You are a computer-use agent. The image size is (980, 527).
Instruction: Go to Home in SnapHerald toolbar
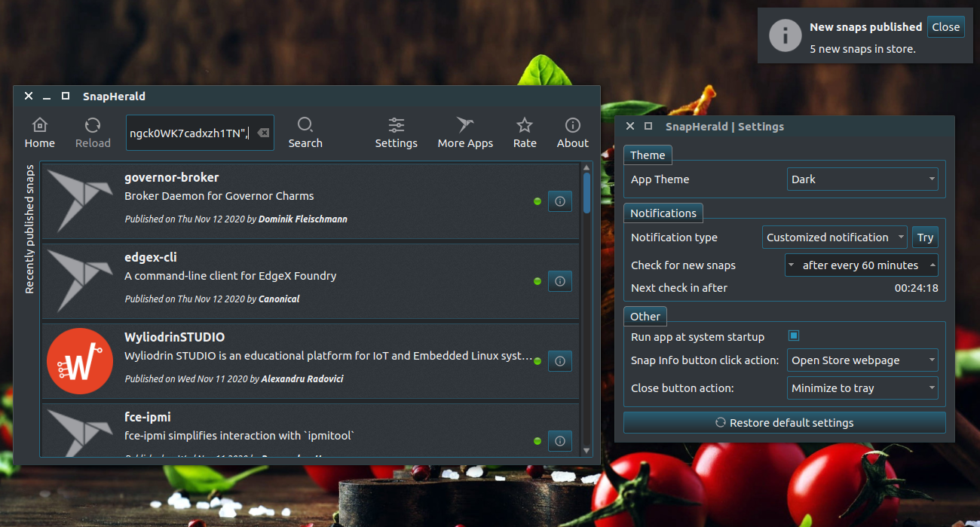coord(40,133)
